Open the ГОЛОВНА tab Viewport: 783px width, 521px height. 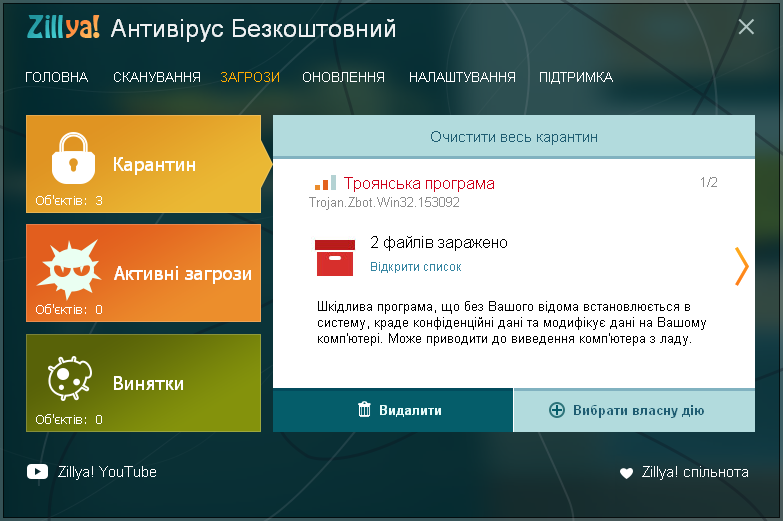coord(56,77)
